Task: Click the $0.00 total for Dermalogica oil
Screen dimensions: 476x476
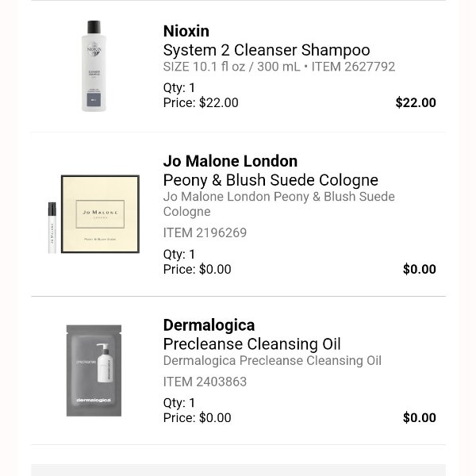Action: [x=420, y=418]
